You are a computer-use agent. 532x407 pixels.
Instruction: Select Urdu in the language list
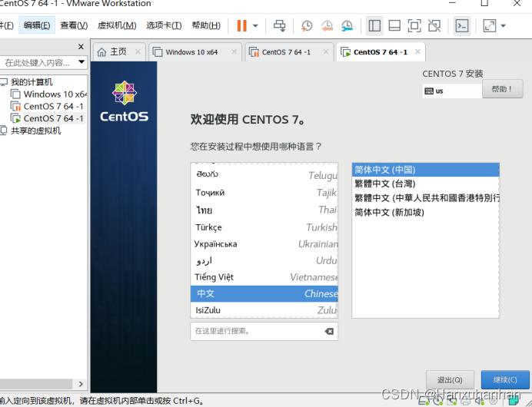pos(264,260)
